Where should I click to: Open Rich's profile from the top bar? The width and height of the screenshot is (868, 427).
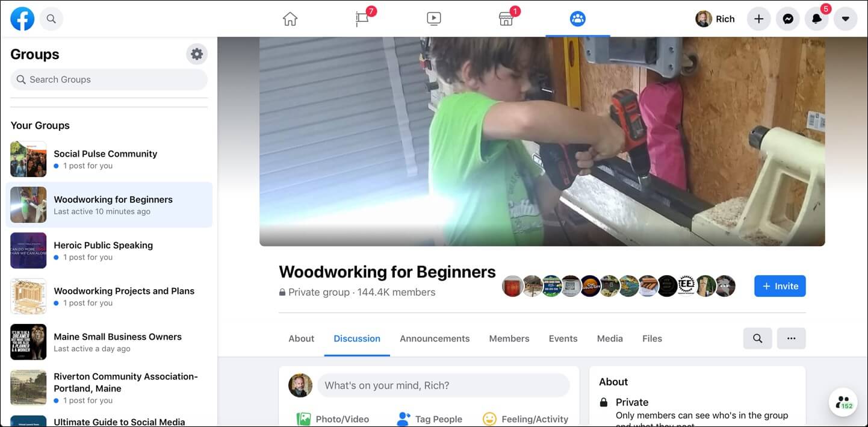point(716,19)
